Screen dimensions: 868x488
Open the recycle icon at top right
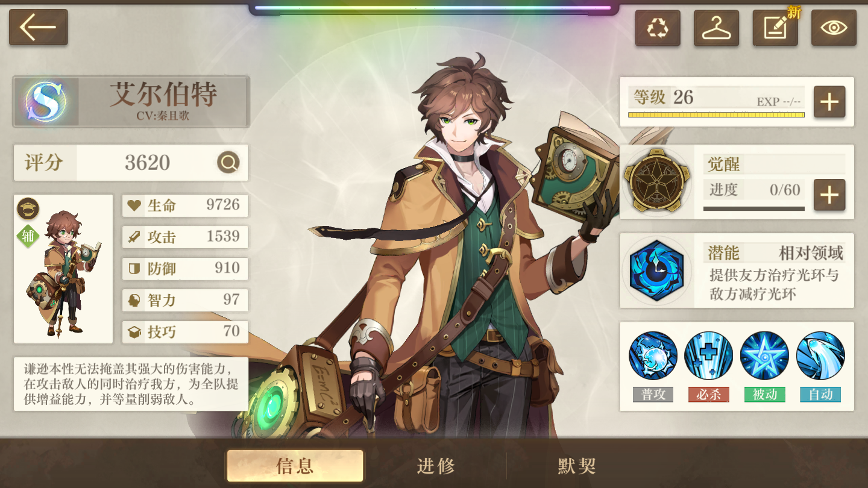[658, 28]
